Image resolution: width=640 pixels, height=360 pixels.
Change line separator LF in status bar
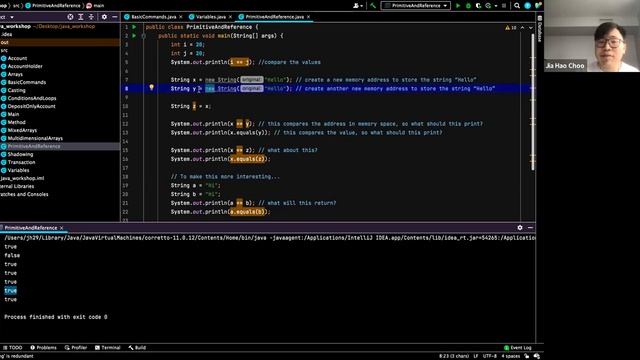point(476,356)
